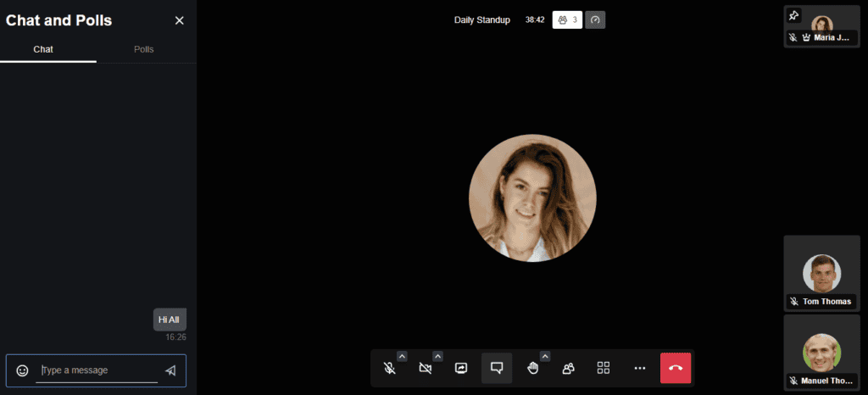Close the Chat and Polls panel
Viewport: 868px width, 395px height.
[x=180, y=20]
